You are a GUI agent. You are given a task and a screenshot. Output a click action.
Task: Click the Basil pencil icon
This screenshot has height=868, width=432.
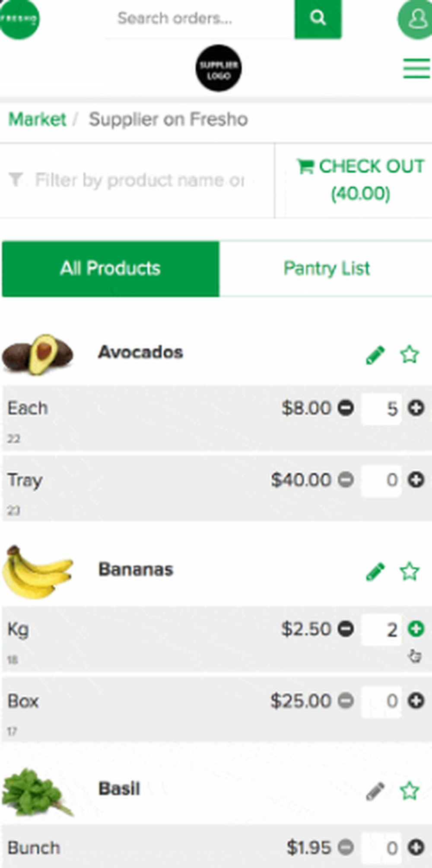pyautogui.click(x=375, y=791)
